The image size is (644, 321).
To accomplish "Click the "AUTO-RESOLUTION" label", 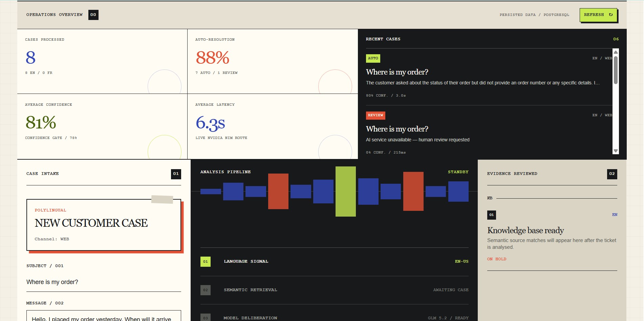I will [215, 40].
